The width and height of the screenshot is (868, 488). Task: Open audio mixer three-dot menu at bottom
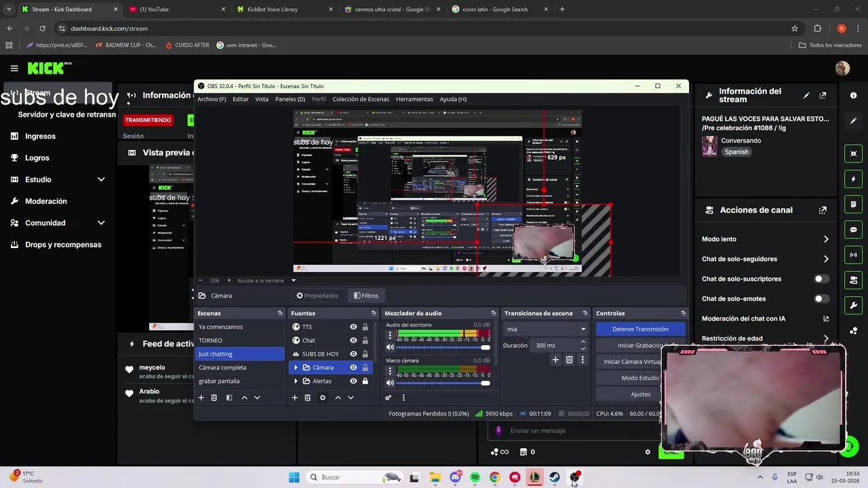[x=403, y=398]
